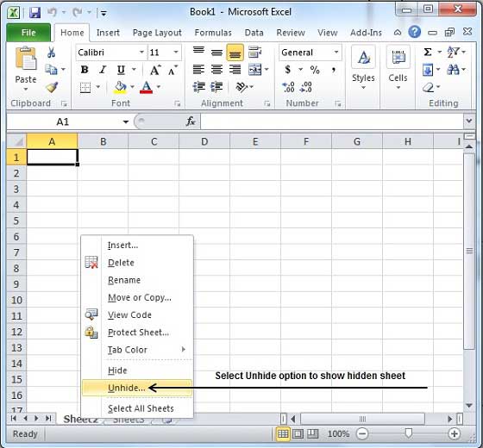The image size is (483, 448).
Task: Open the Paste options arrow
Action: [x=26, y=90]
